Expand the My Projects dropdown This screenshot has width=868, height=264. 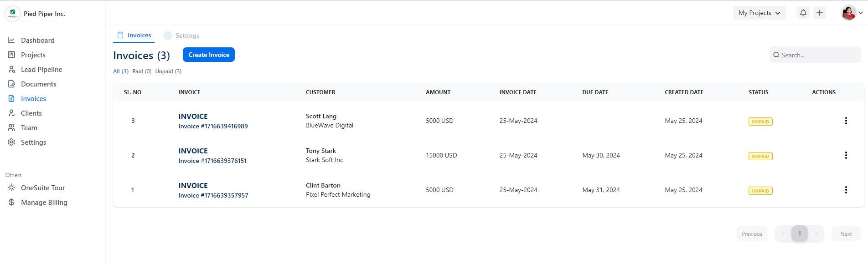(759, 13)
